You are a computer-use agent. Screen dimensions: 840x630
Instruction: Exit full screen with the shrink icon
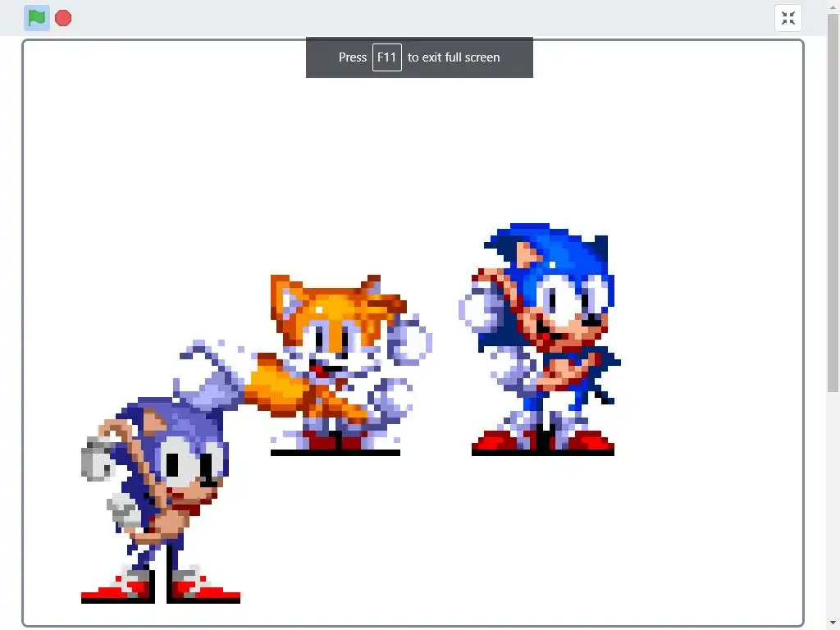(x=788, y=18)
